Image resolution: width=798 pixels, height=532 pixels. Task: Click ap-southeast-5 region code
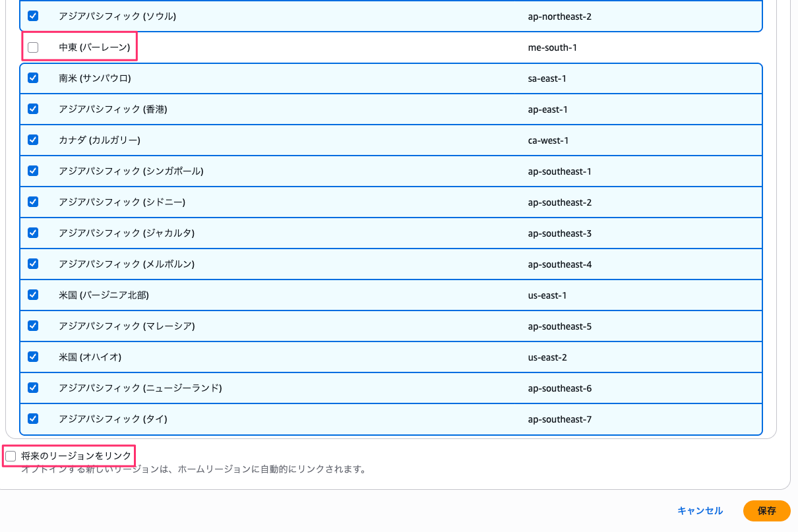[x=560, y=326]
